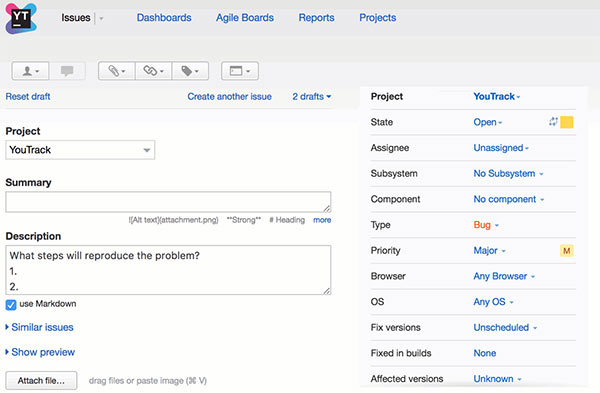Screen dimensions: 600x393
Task: Toggle the use Markdown checkbox
Action: tap(11, 305)
